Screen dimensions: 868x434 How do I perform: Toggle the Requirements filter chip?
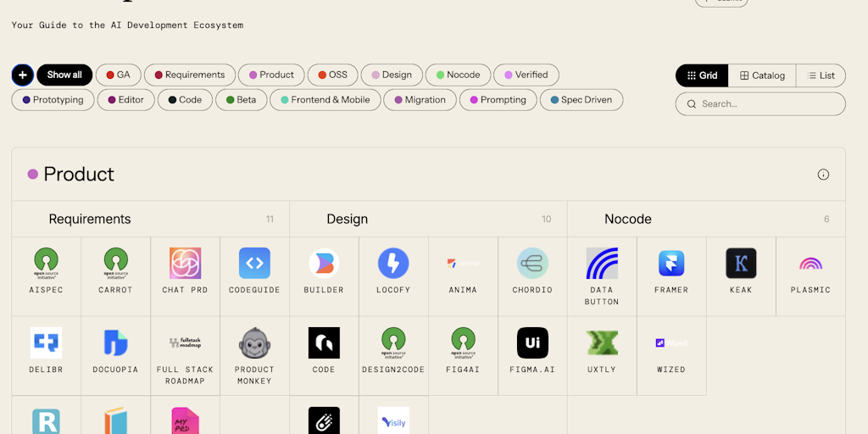(x=190, y=75)
